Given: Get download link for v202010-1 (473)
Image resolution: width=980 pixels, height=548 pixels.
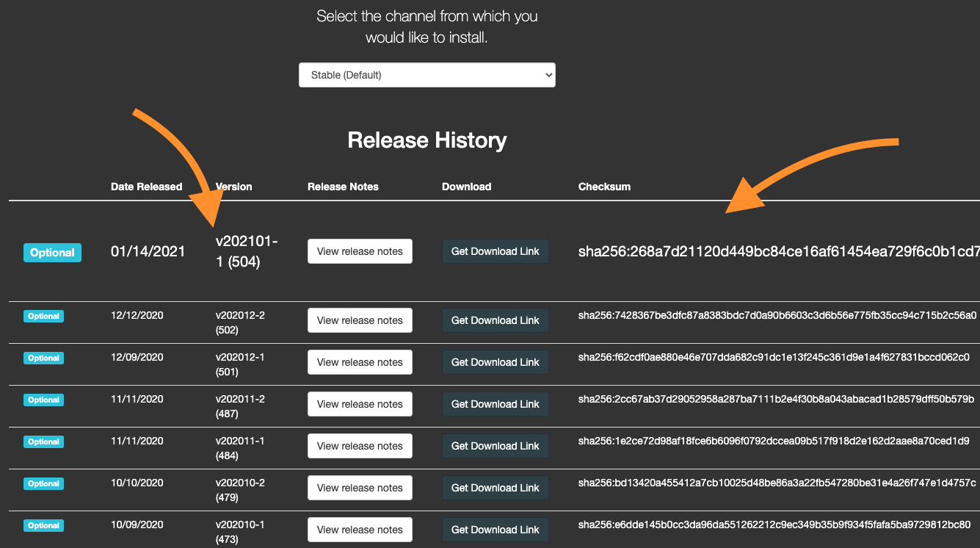Looking at the screenshot, I should pos(495,529).
